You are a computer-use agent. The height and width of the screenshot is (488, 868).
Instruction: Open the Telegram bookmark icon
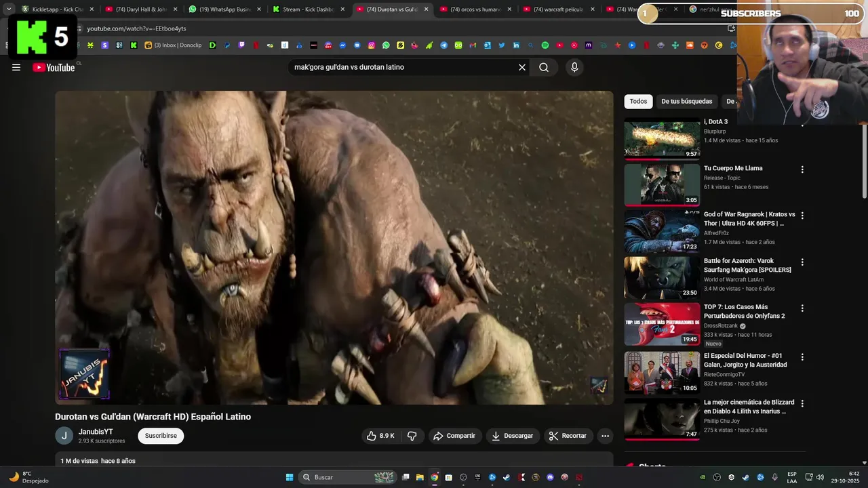pyautogui.click(x=443, y=45)
